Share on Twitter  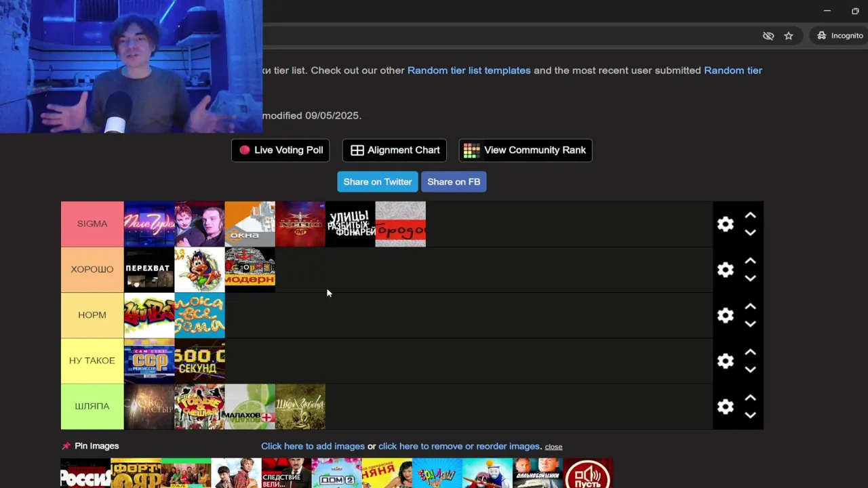pos(378,182)
